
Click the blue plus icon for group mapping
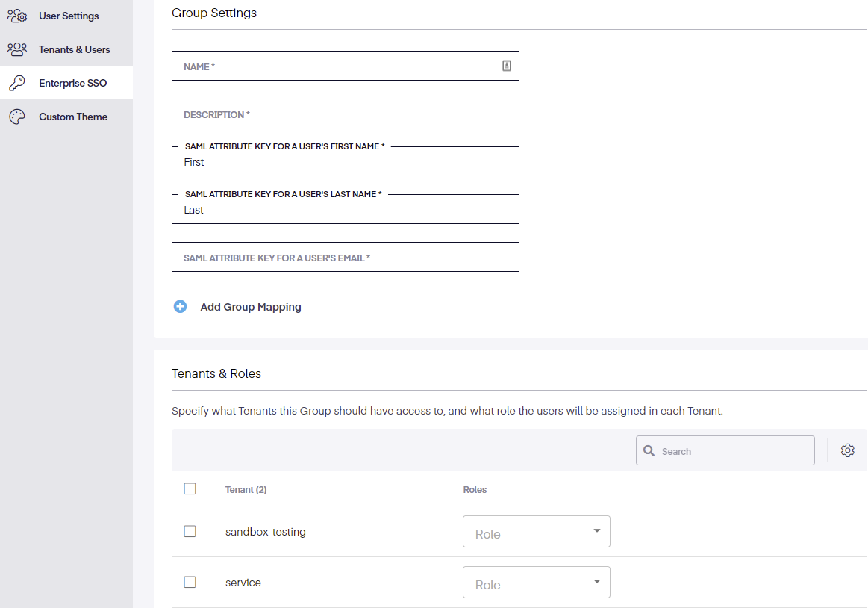pos(180,307)
